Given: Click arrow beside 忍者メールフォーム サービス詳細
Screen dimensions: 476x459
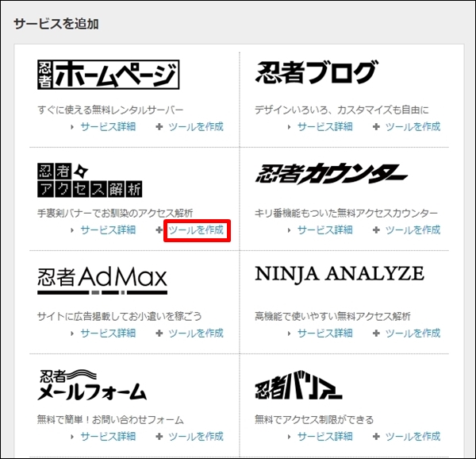Looking at the screenshot, I should point(72,437).
